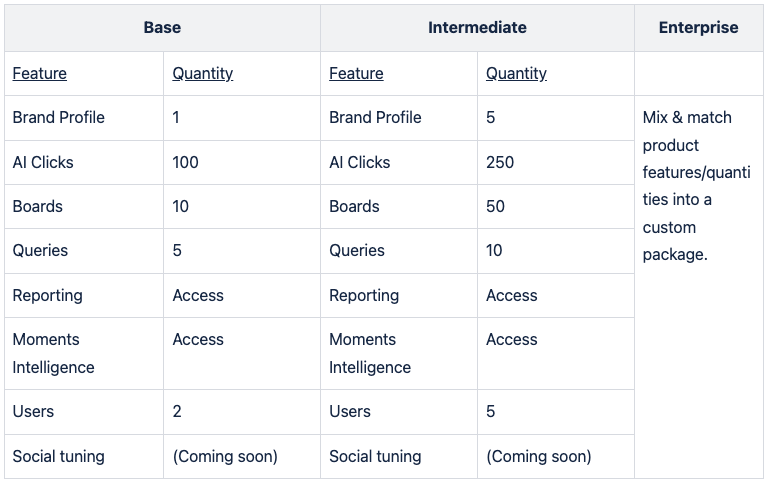This screenshot has width=769, height=481.
Task: Select Moments Intelligence cell in Base plan
Action: coord(54,353)
